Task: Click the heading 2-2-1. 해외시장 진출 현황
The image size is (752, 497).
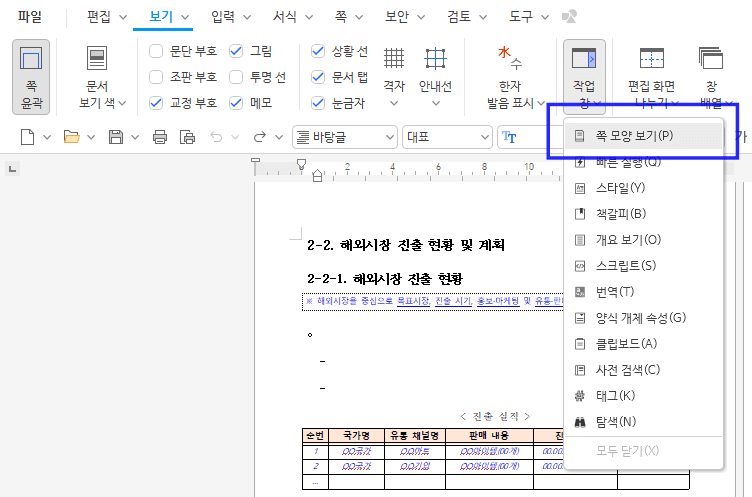Action: coord(385,279)
